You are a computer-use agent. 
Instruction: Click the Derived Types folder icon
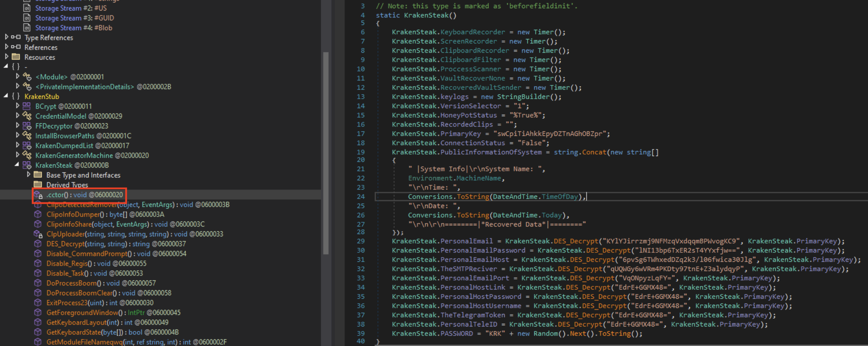[38, 185]
